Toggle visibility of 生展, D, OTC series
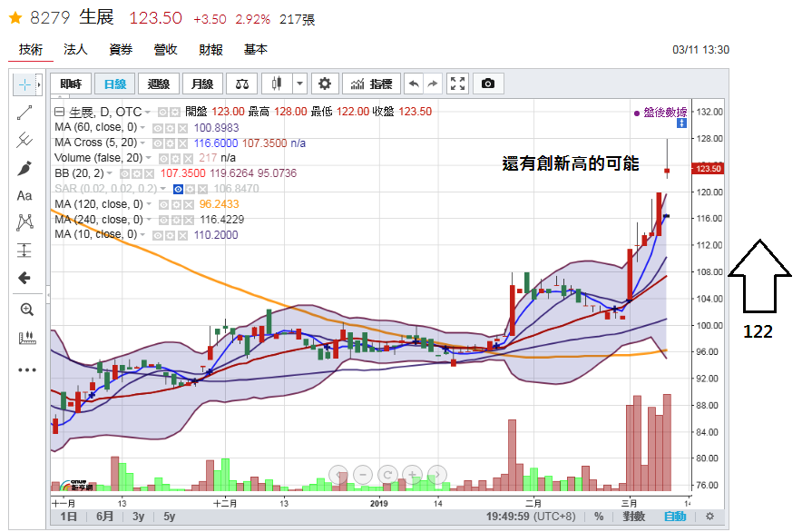Screen dimensions: 812x532 coord(162,113)
